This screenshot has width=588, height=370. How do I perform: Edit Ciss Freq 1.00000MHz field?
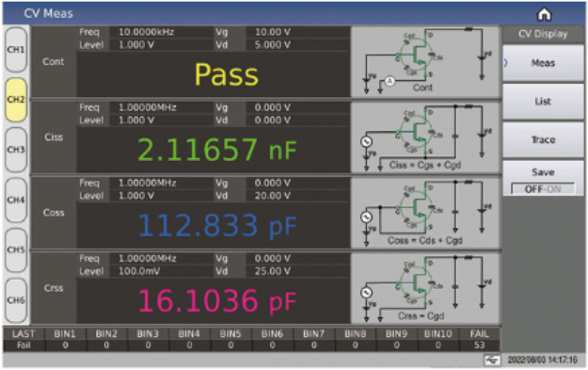[x=161, y=107]
